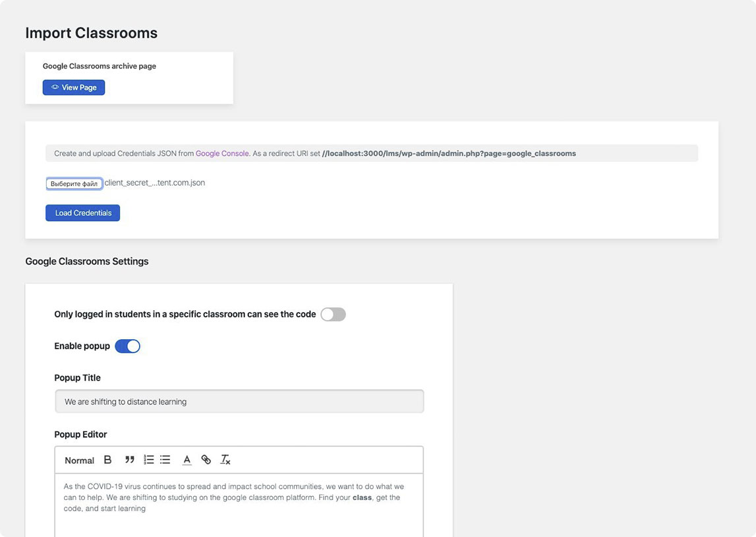Enable the logged-in students only switch
This screenshot has height=537, width=756.
[x=333, y=314]
